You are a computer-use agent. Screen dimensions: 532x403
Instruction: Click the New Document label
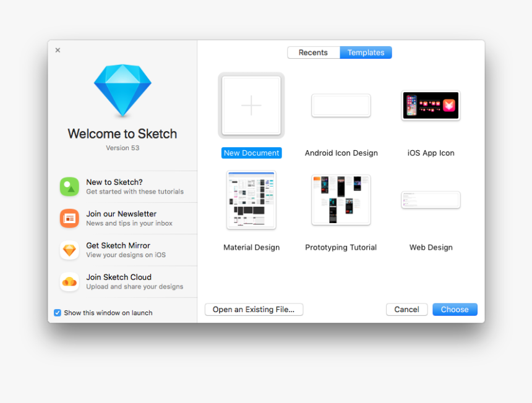[251, 153]
